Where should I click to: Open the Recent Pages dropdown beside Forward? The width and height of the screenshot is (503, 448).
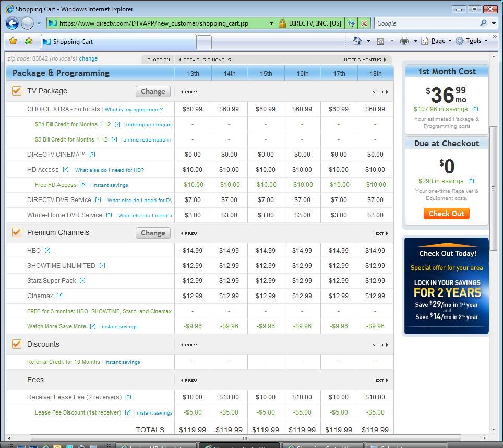39,23
